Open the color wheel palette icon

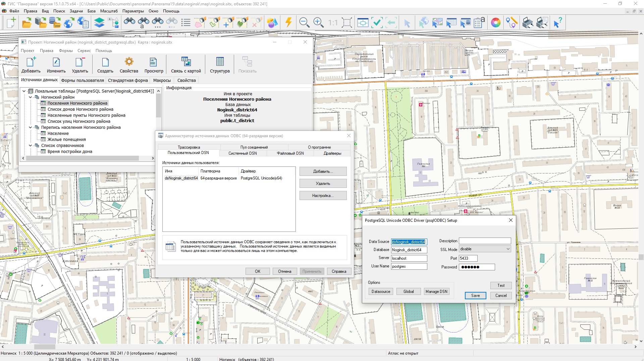[x=496, y=23]
